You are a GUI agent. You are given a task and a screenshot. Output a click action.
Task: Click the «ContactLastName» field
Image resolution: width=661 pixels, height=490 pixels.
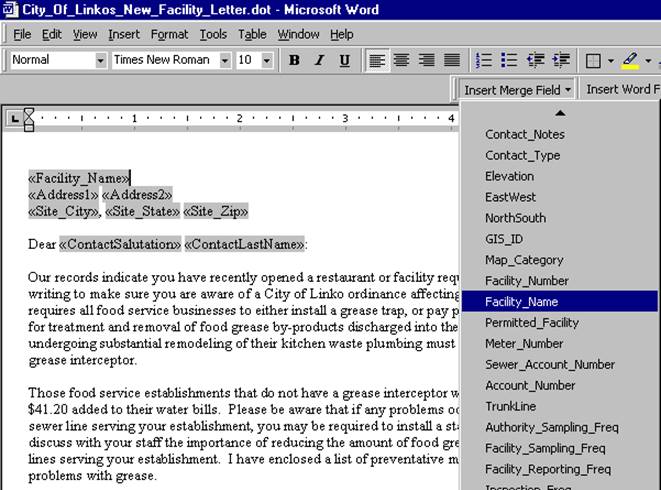pyautogui.click(x=245, y=244)
